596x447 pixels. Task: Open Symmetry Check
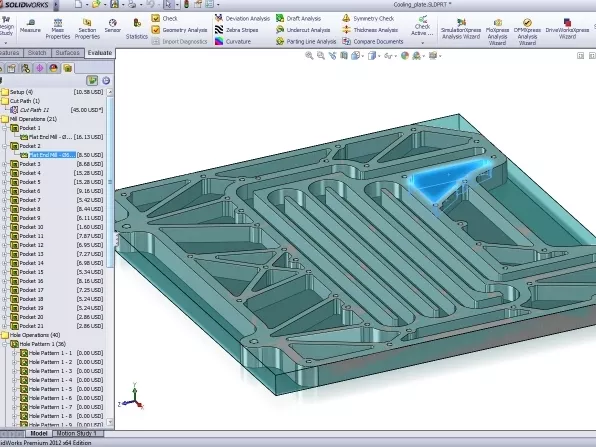tap(368, 18)
